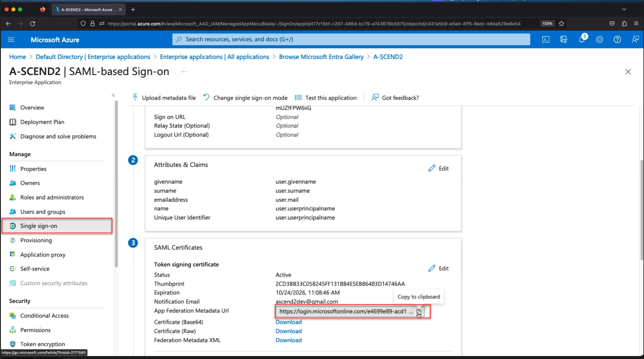Open Azure Cloud Shell terminal
Screen dimensions: 644x359
pos(546,39)
